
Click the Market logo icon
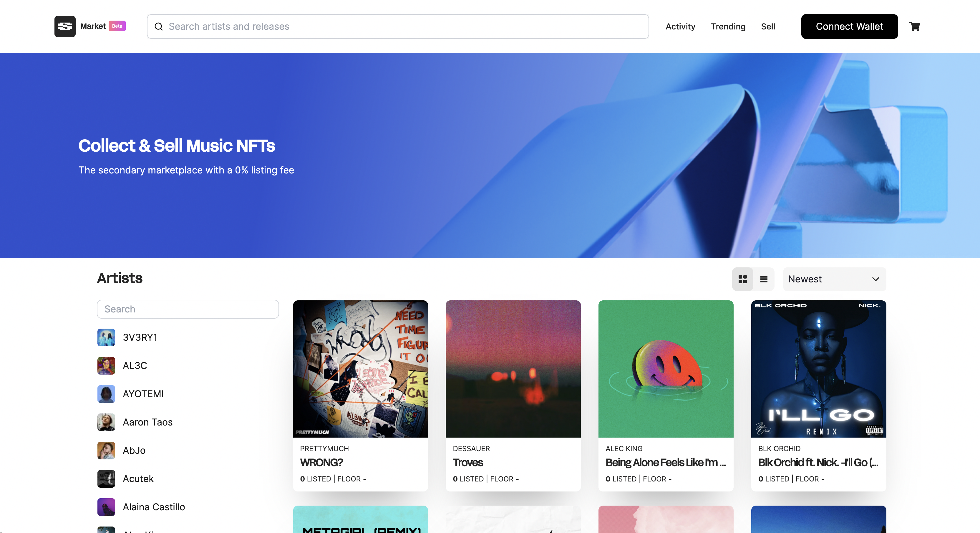point(65,26)
